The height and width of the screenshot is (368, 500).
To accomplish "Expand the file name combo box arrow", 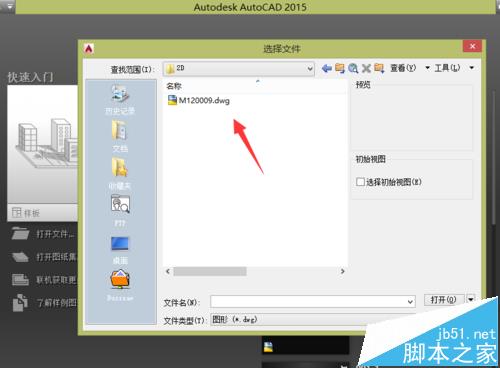I will pos(410,302).
